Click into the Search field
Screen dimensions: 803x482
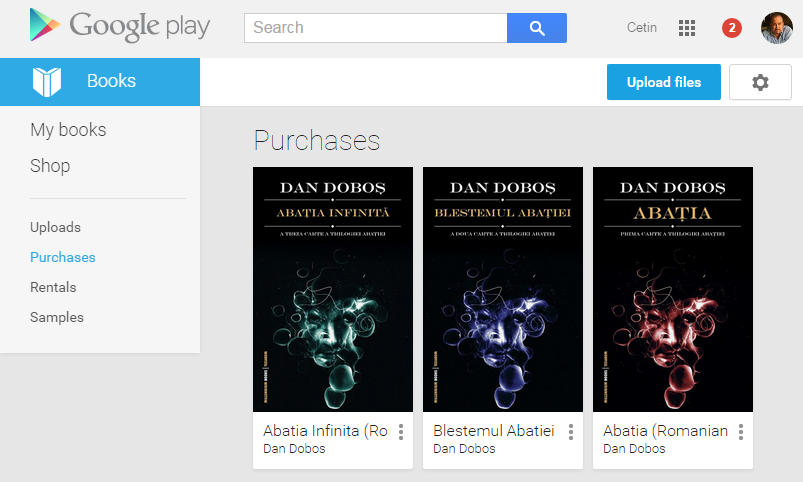tap(375, 28)
